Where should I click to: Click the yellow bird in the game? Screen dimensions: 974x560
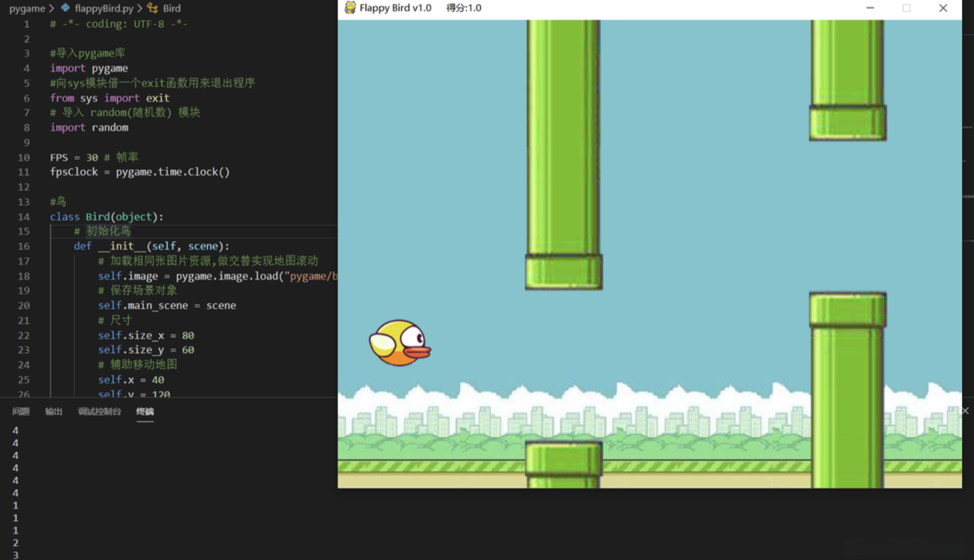point(400,343)
